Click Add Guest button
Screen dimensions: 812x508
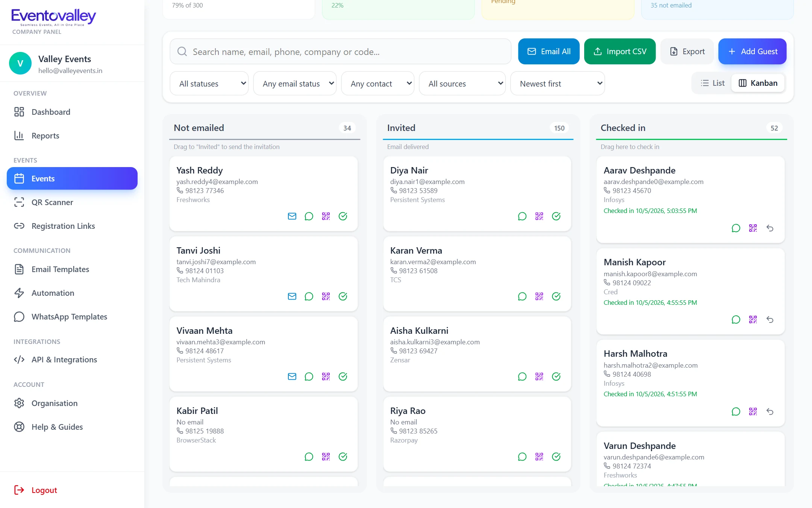[x=752, y=51]
